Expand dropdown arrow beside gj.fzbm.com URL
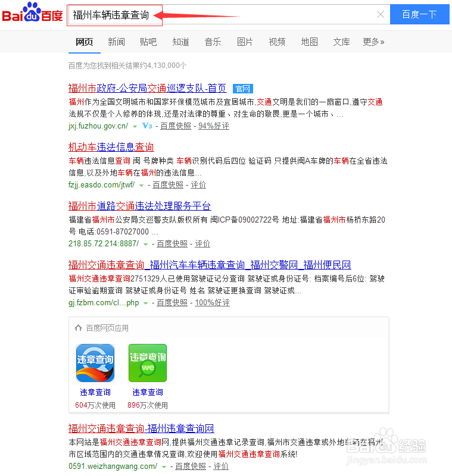The image size is (452, 476). [x=145, y=303]
